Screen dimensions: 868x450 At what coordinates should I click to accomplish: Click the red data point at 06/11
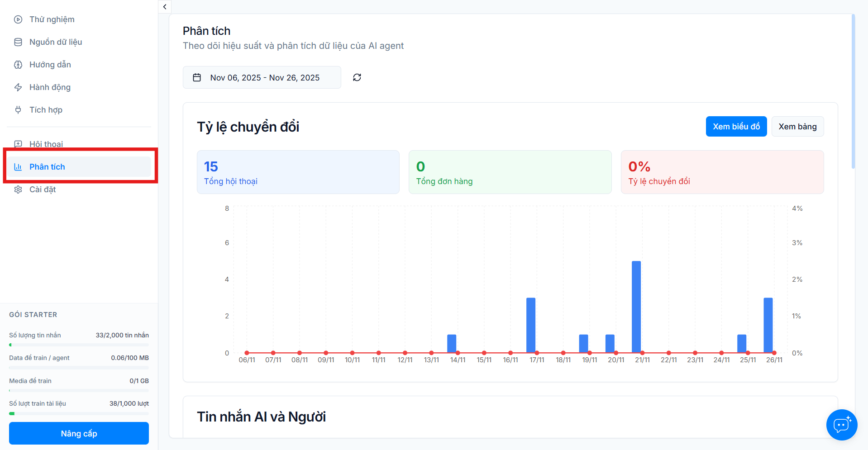click(x=247, y=353)
